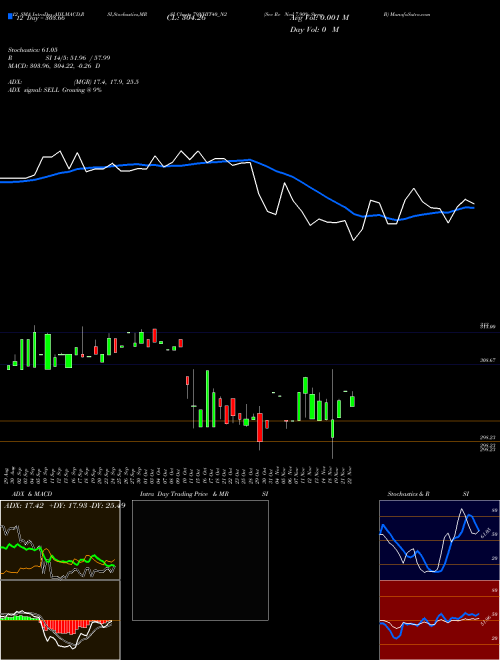Click the 'Stochastics: 61.03' reading
The width and height of the screenshot is (500, 660).
point(33,50)
